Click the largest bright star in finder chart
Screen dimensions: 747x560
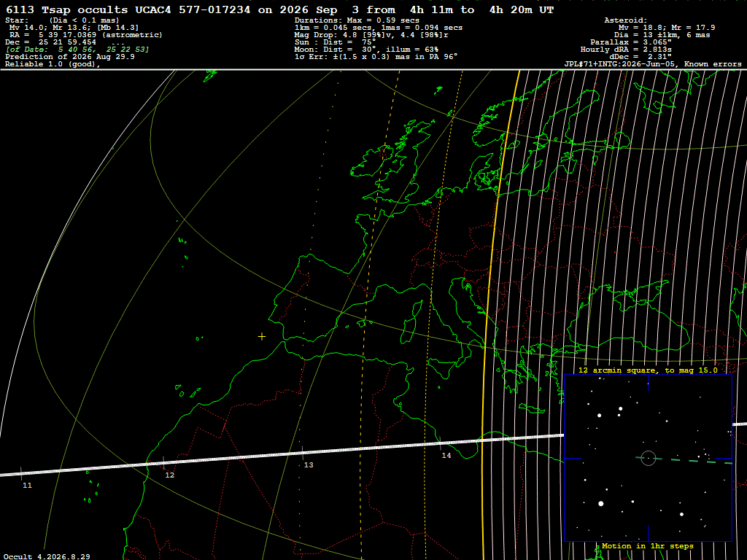pos(601,503)
